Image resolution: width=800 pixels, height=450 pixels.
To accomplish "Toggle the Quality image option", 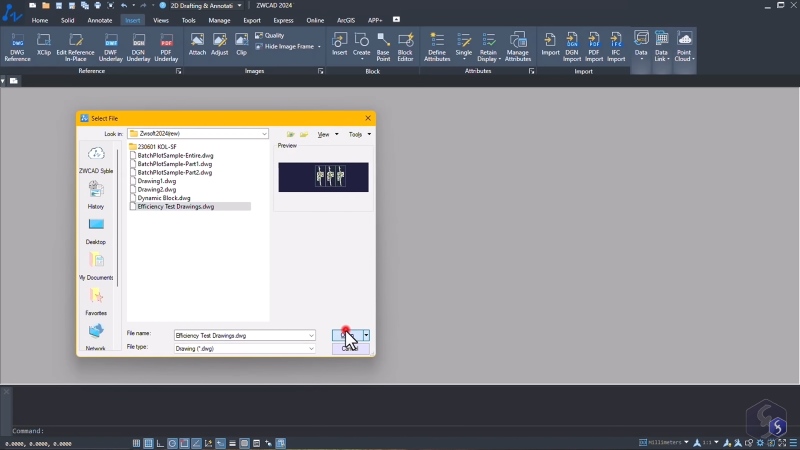I will (x=270, y=35).
